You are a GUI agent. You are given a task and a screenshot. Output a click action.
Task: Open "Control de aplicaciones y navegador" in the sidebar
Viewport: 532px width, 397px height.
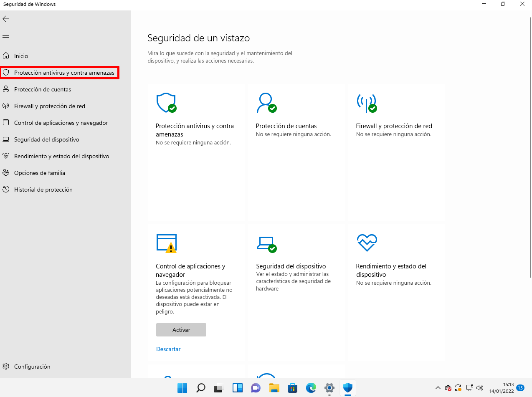(x=61, y=122)
